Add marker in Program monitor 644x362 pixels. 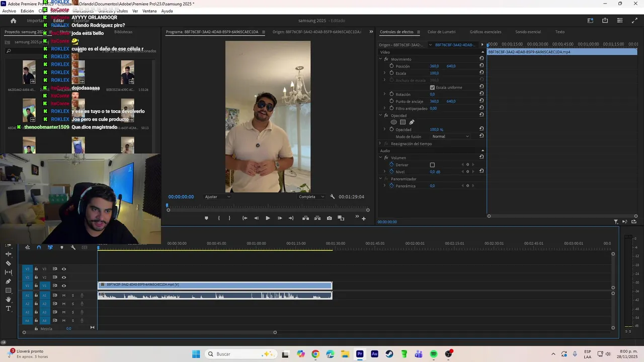(206, 218)
